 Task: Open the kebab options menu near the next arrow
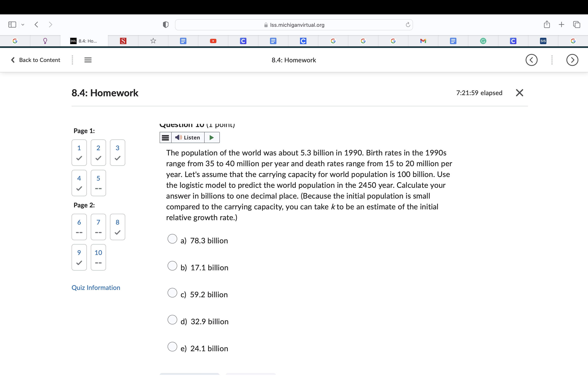coord(552,60)
